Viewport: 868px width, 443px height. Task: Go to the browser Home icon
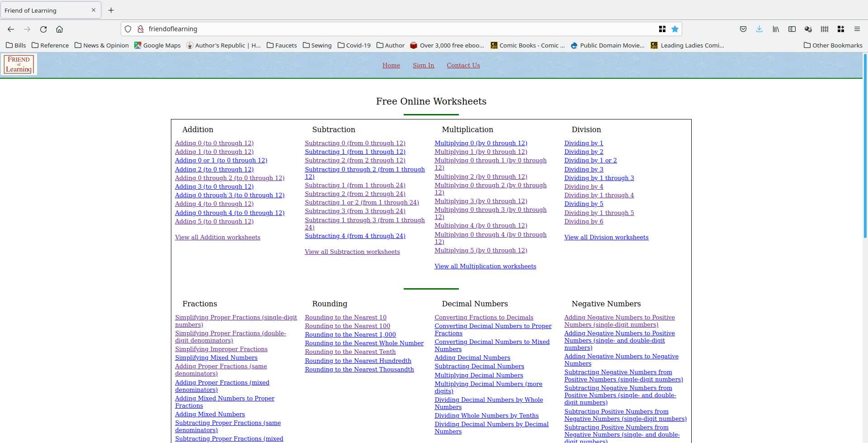pyautogui.click(x=59, y=29)
